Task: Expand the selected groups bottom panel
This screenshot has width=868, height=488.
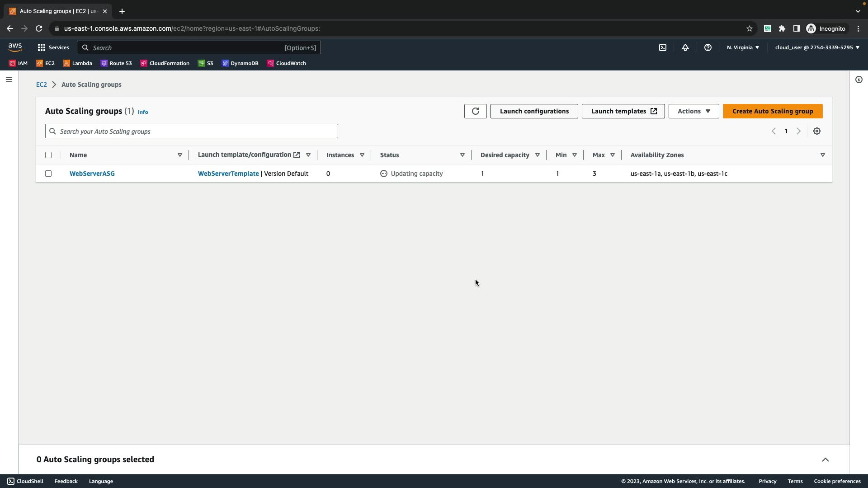Action: (825, 460)
